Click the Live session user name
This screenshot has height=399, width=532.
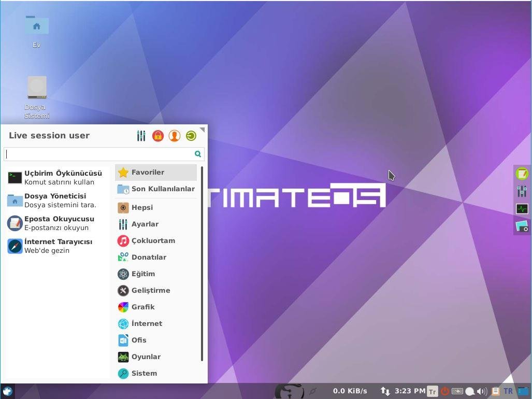click(49, 135)
